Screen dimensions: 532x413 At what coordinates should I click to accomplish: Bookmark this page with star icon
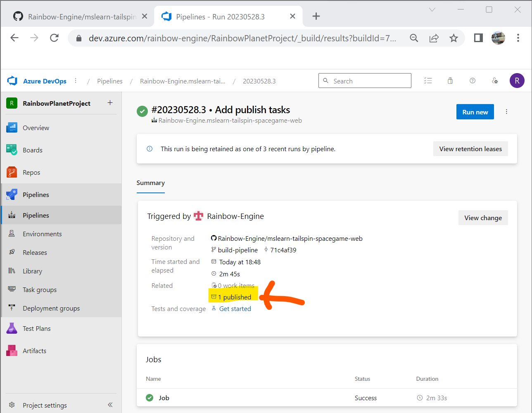point(454,38)
